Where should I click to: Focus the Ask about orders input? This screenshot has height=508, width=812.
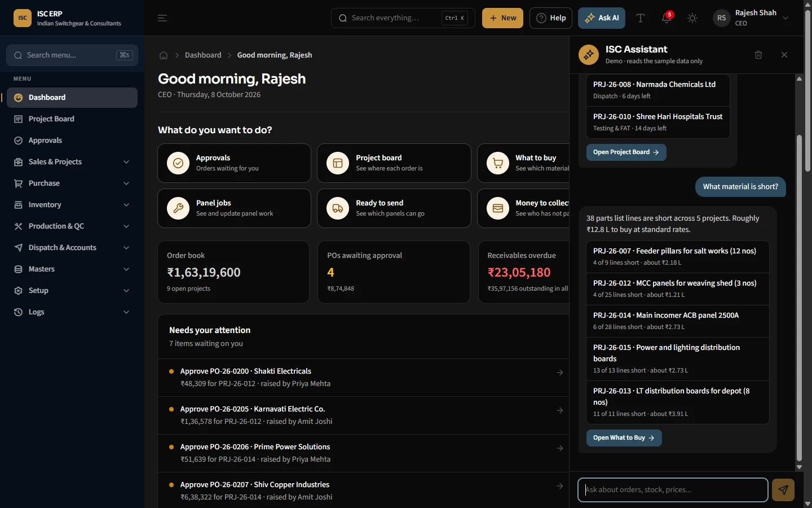(673, 490)
